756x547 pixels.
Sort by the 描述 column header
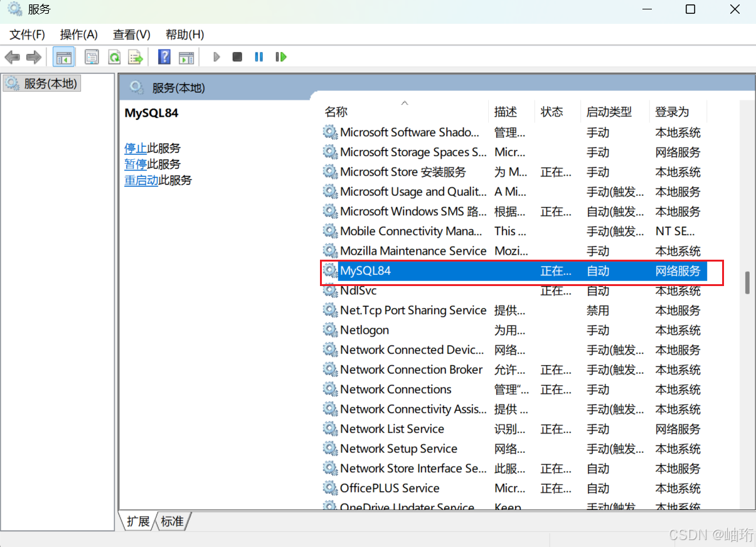(511, 112)
